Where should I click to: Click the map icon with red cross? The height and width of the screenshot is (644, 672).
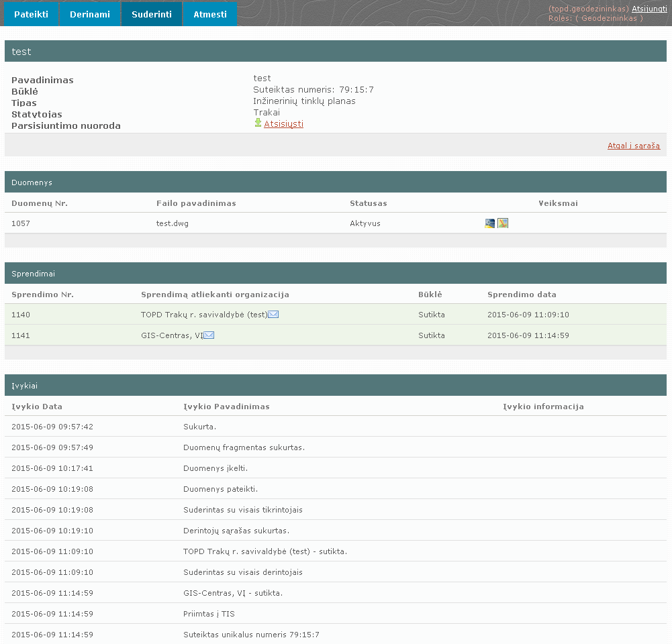503,223
